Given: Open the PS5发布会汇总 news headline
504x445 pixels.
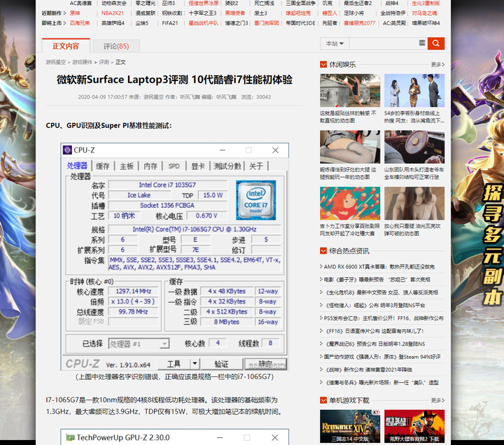Looking at the screenshot, I should pyautogui.click(x=384, y=318).
